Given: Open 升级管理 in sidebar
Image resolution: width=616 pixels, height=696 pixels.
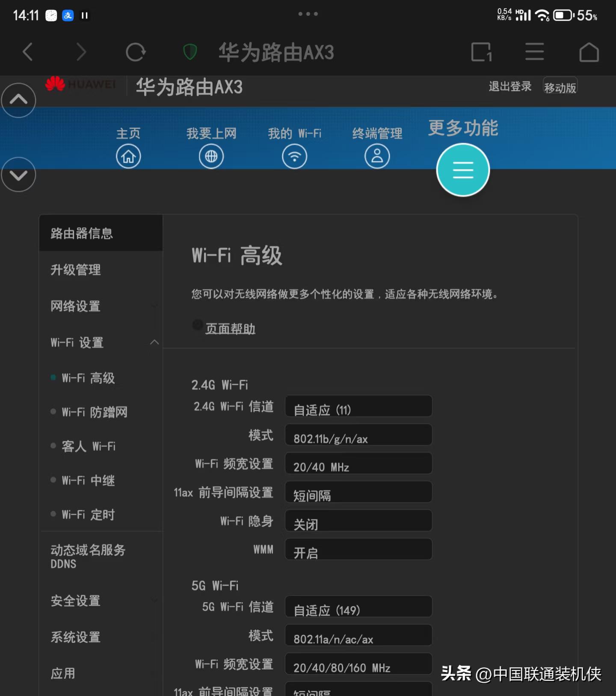Looking at the screenshot, I should (101, 270).
